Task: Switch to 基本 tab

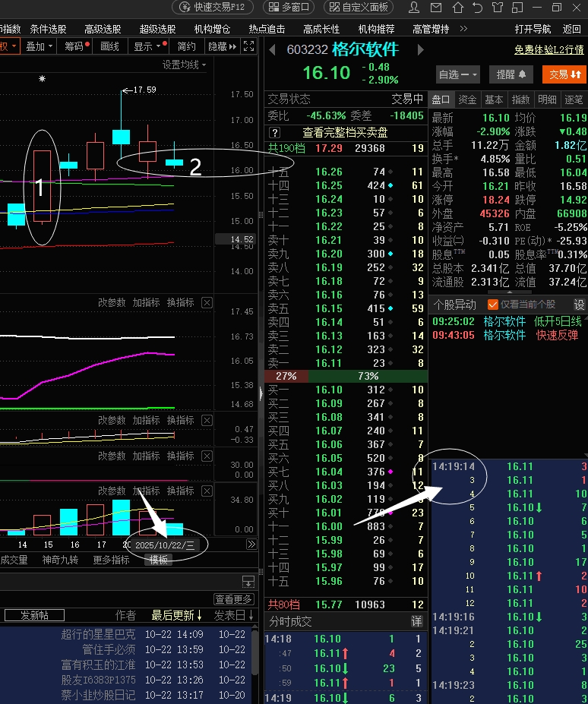Action: [494, 99]
